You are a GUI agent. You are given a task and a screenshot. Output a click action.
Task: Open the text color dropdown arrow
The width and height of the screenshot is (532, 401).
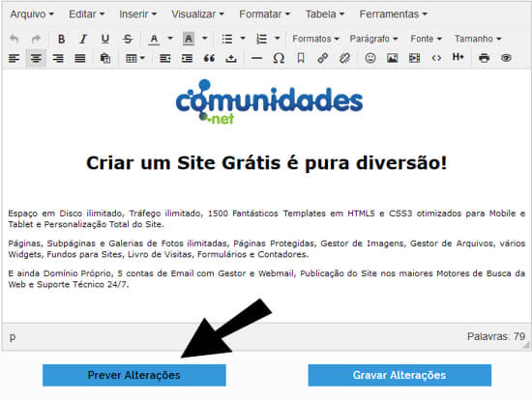pos(170,39)
